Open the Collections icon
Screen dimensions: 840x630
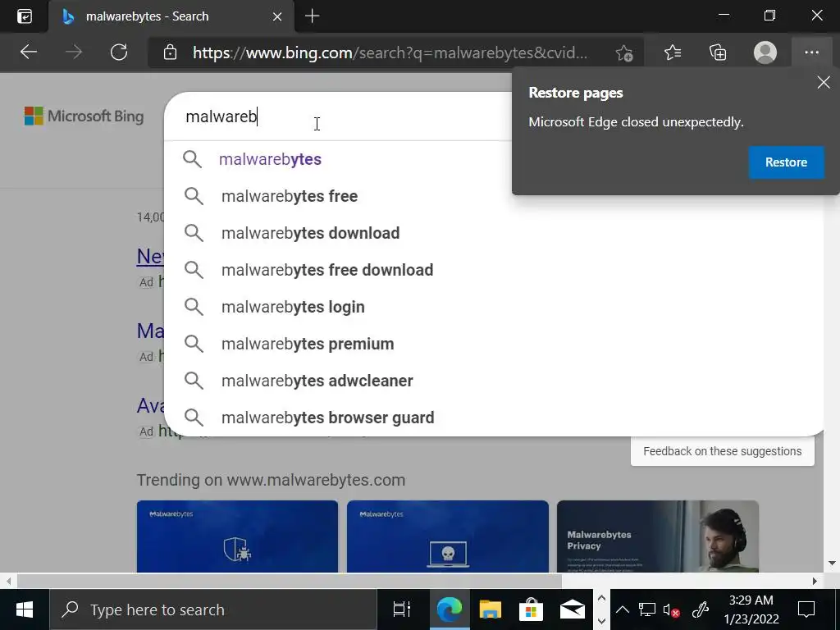[x=718, y=52]
